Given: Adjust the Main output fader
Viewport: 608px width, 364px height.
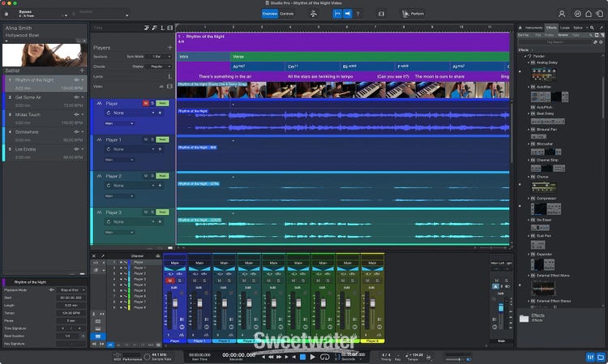Looking at the screenshot, I should point(501,308).
